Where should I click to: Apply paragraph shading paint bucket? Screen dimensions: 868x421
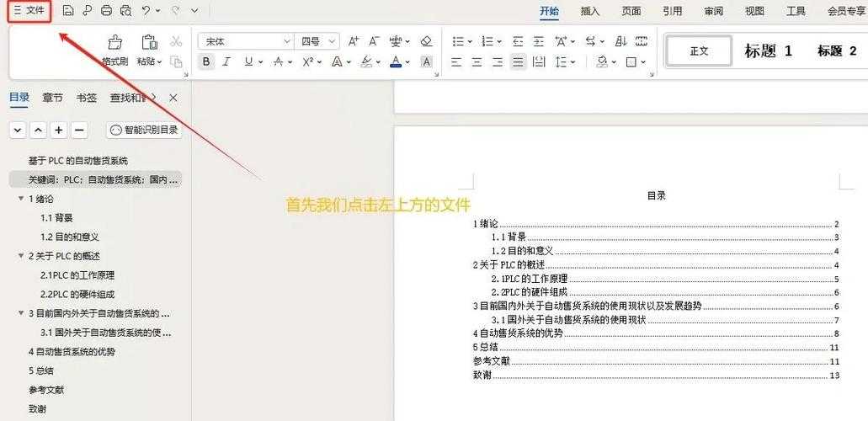click(602, 62)
